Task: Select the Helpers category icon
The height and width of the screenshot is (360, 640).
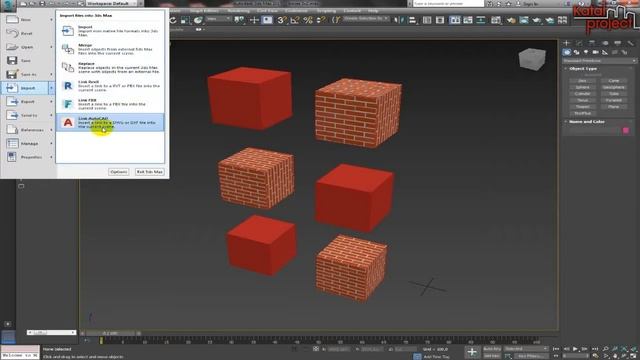Action: 605,52
